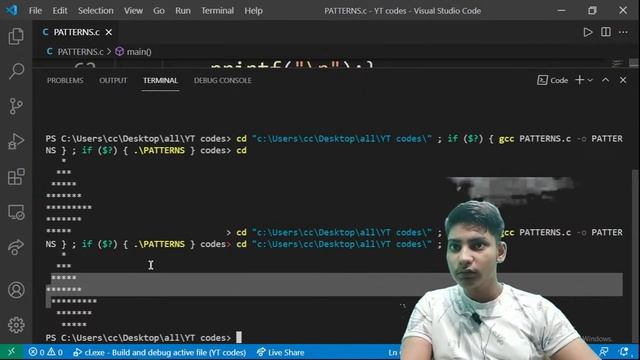This screenshot has width=640, height=360.
Task: Open the Source Control view icon
Action: [x=16, y=106]
